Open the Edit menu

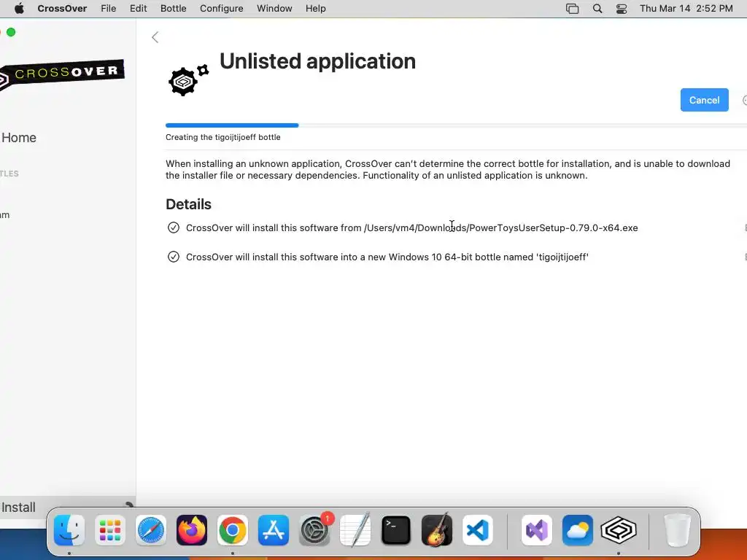point(138,9)
